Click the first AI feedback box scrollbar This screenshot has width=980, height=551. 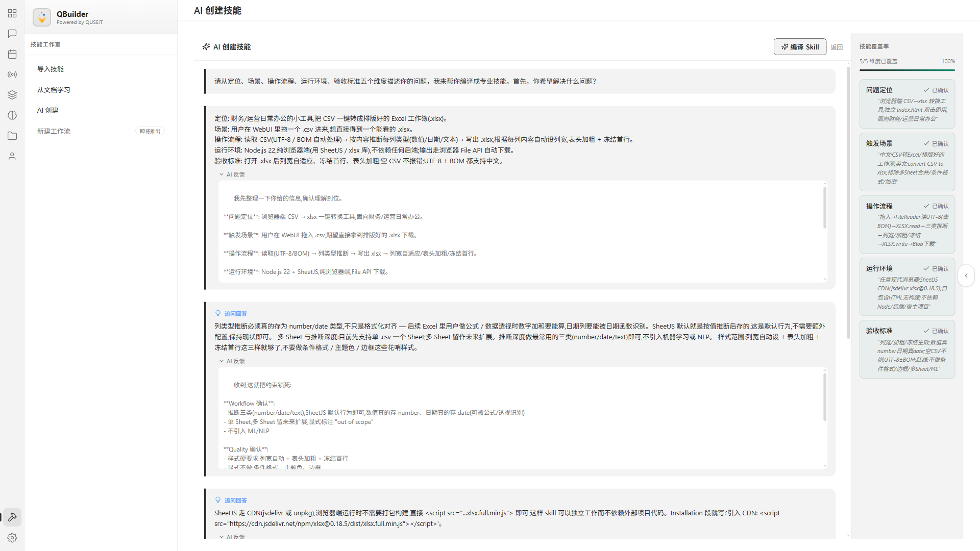(x=825, y=208)
